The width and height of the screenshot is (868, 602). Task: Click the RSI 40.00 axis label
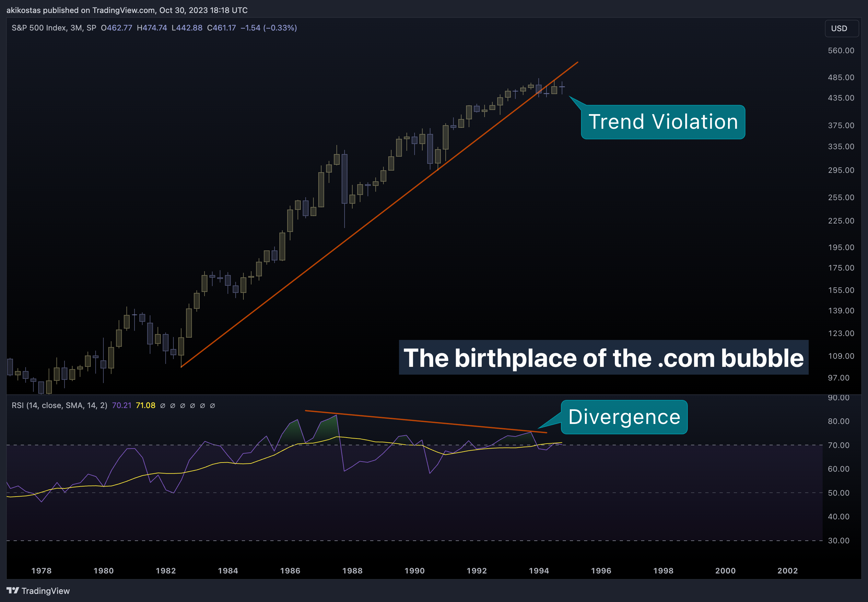[x=839, y=516]
